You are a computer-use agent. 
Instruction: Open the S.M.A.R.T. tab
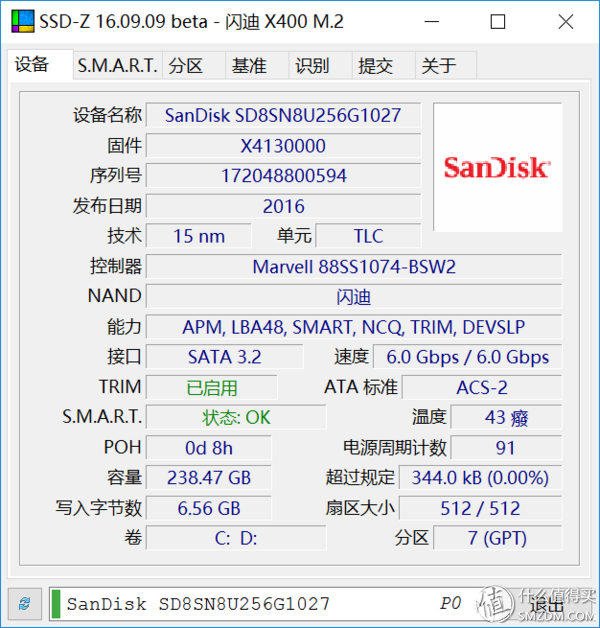(118, 65)
